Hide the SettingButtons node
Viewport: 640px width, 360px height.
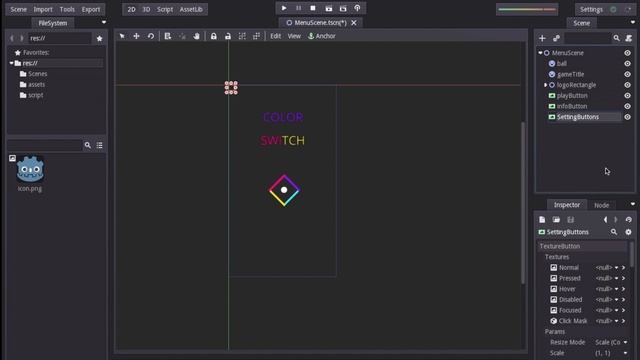pos(627,117)
